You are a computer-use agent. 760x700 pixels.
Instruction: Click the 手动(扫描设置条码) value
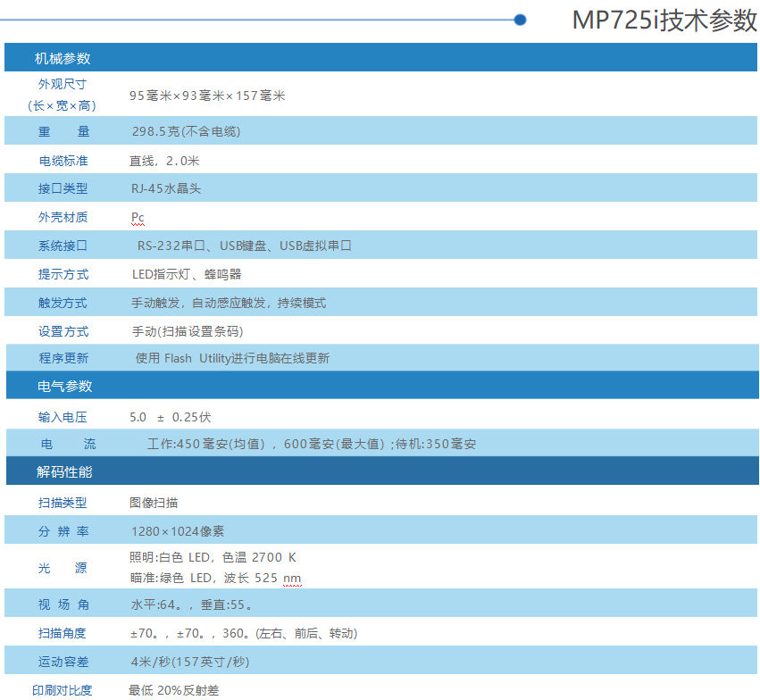tap(188, 331)
